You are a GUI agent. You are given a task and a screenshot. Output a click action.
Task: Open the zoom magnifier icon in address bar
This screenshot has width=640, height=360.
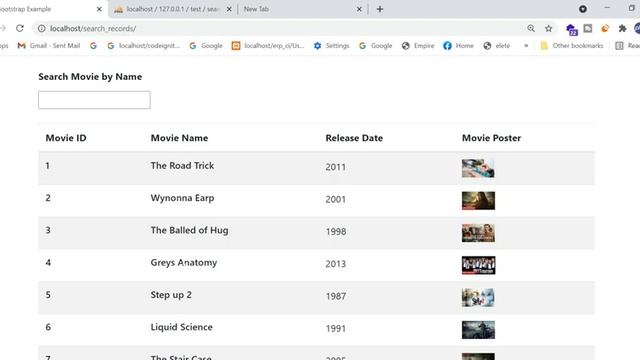click(531, 28)
